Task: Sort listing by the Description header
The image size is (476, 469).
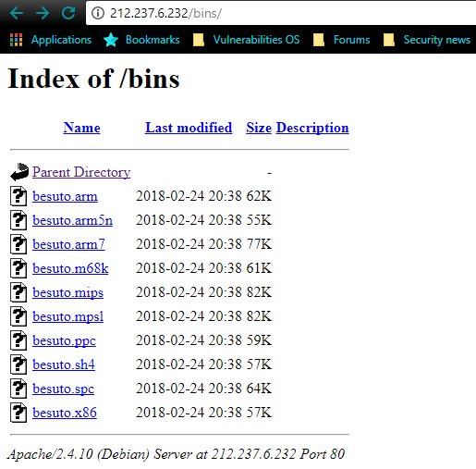Action: coord(312,128)
